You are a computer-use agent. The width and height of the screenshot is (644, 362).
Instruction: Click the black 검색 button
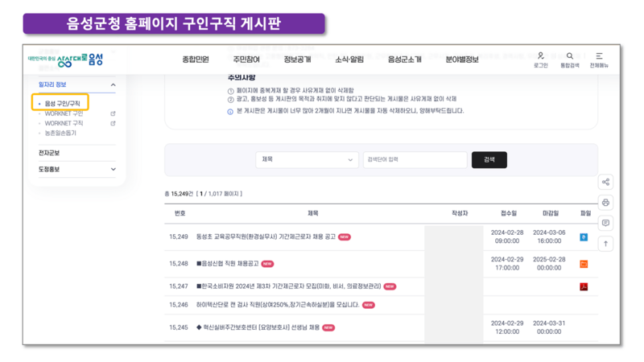point(489,159)
